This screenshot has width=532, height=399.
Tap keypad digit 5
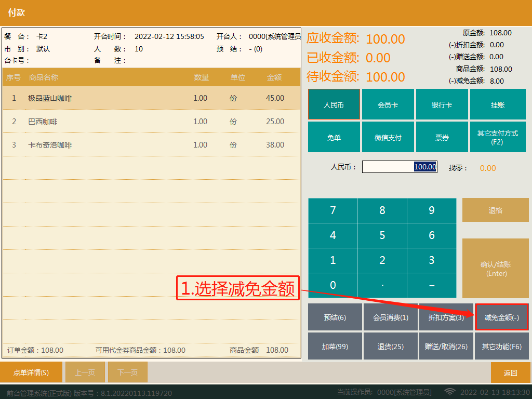pos(382,235)
